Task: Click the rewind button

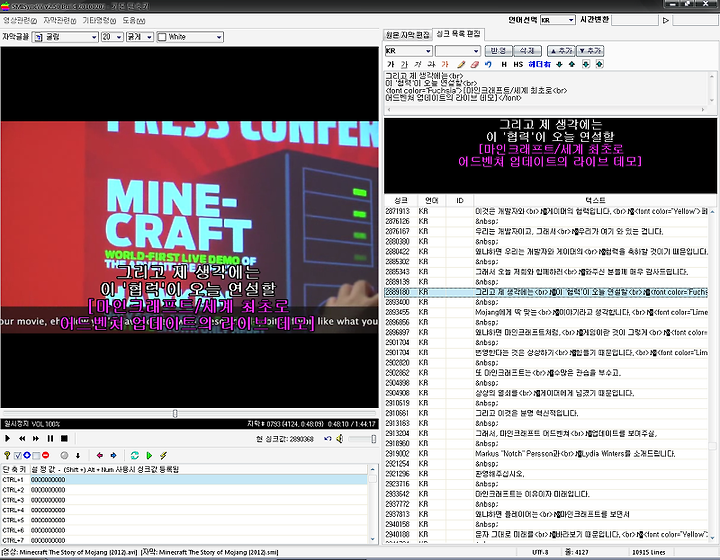Action: point(22,438)
